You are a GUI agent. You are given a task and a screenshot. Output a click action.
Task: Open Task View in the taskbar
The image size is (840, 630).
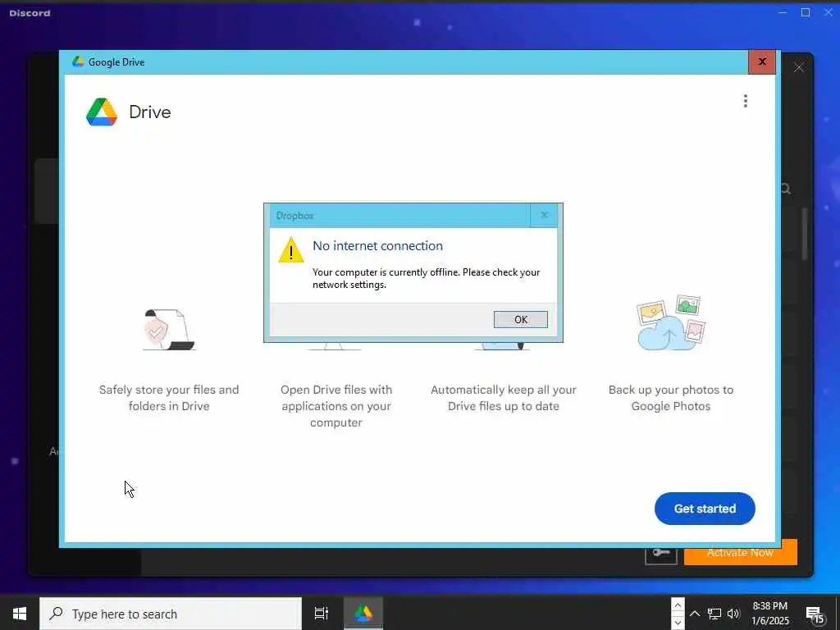[322, 614]
